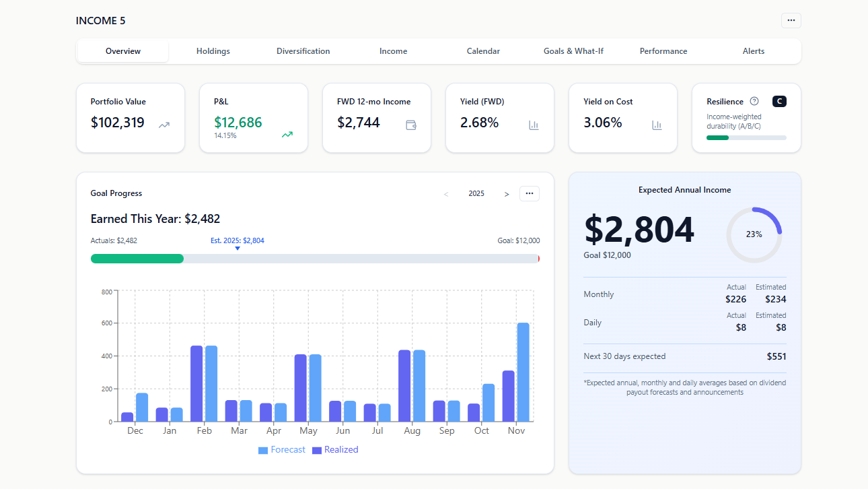The height and width of the screenshot is (489, 868).
Task: Click the green P&L trending-up icon
Action: pos(287,135)
